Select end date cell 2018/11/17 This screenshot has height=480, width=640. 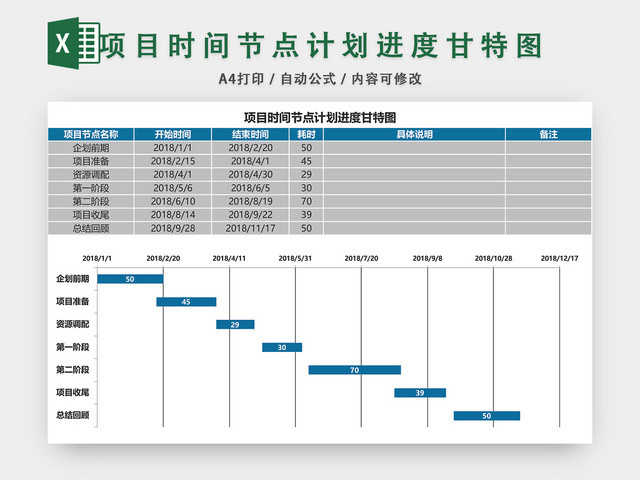click(x=250, y=228)
